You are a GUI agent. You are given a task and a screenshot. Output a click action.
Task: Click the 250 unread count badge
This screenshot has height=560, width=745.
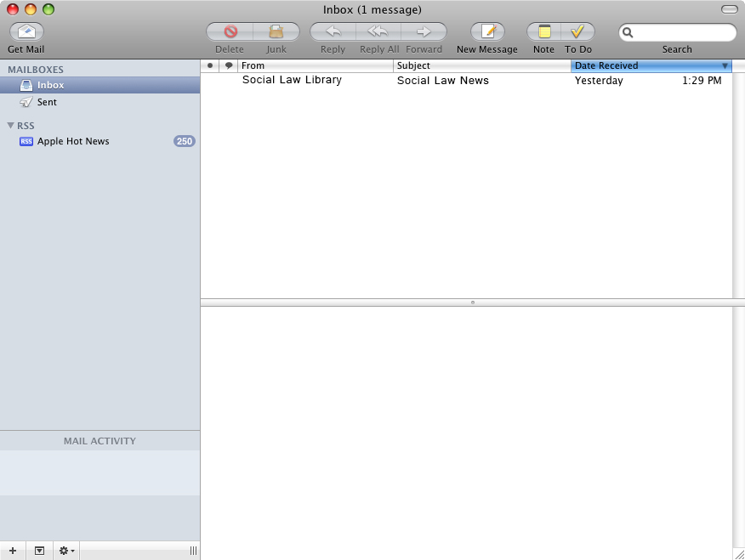(x=185, y=141)
